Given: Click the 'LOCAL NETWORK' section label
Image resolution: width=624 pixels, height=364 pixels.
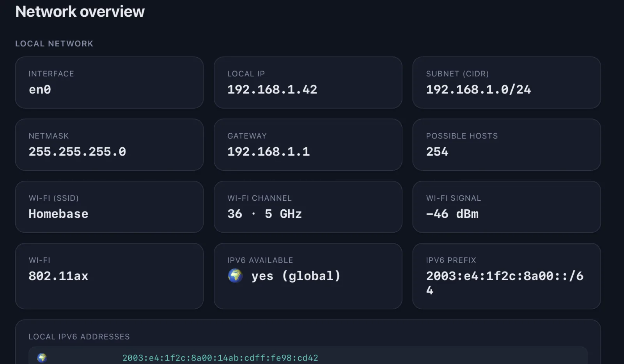Looking at the screenshot, I should click(x=54, y=44).
